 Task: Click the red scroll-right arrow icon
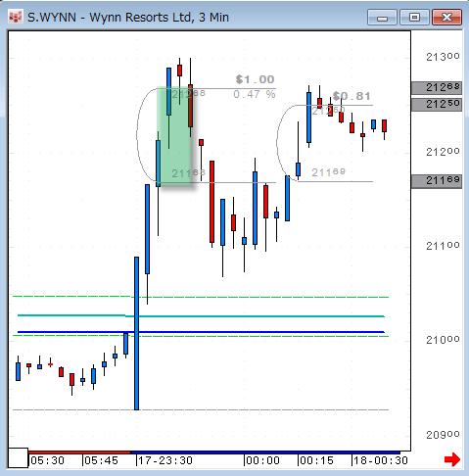pyautogui.click(x=452, y=459)
